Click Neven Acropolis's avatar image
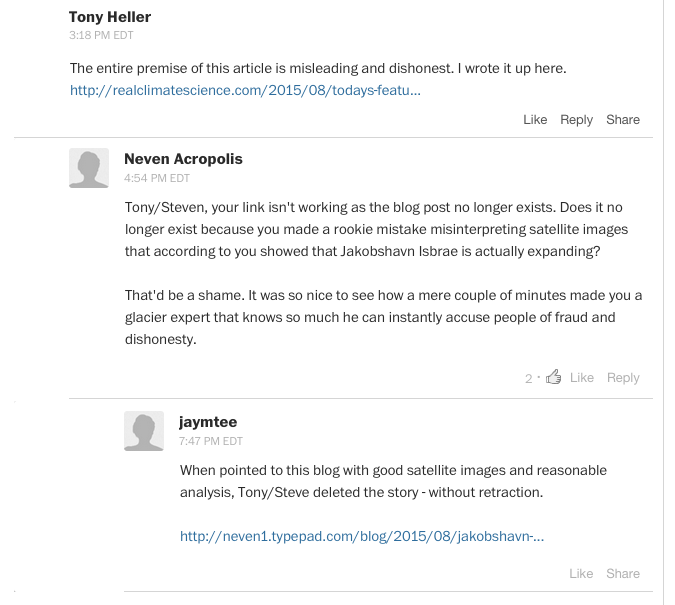Viewport: 675px width, 605px height. [x=89, y=167]
